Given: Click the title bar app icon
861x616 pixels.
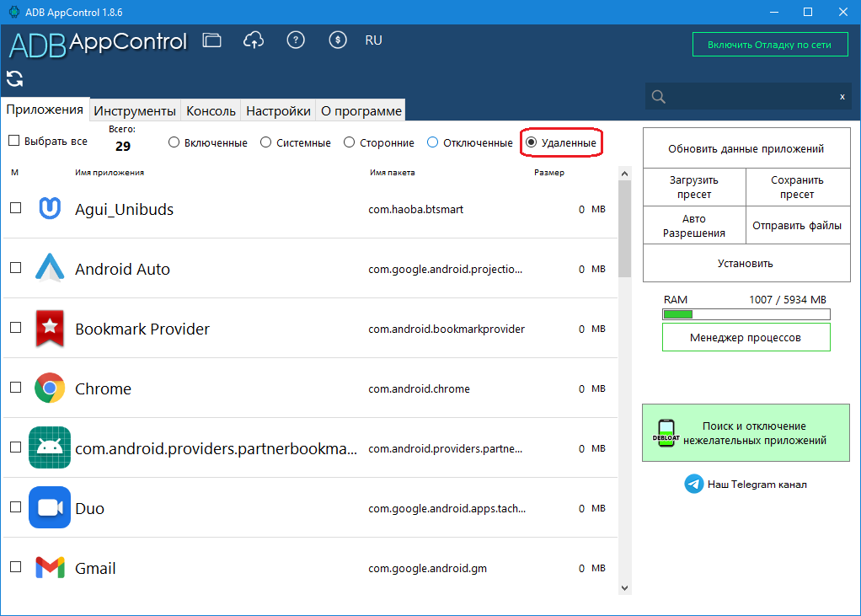Looking at the screenshot, I should point(13,12).
